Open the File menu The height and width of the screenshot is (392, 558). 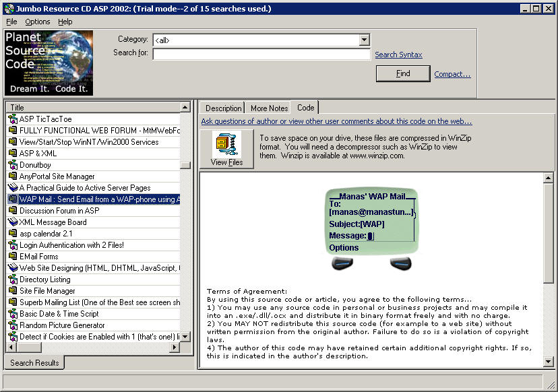point(11,22)
